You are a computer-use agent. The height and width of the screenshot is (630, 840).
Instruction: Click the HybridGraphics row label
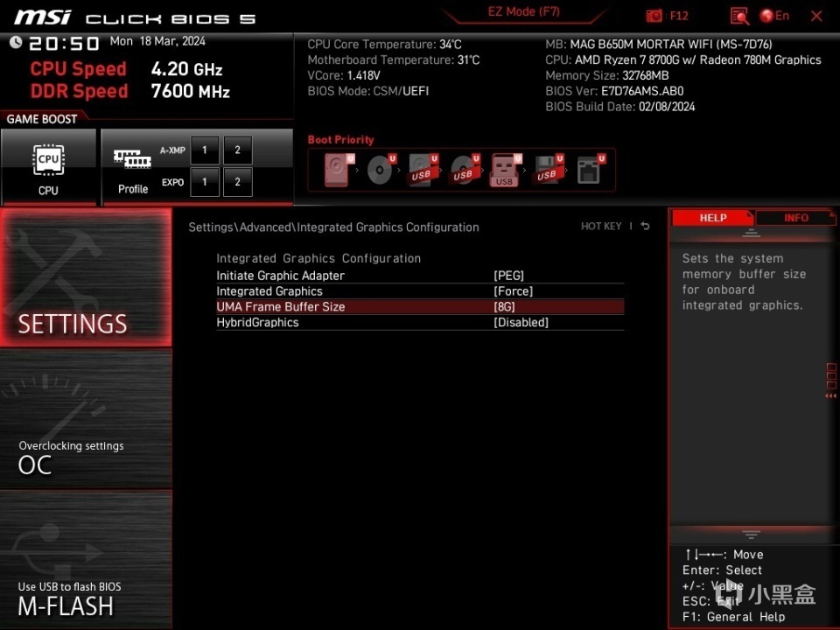pyautogui.click(x=257, y=322)
